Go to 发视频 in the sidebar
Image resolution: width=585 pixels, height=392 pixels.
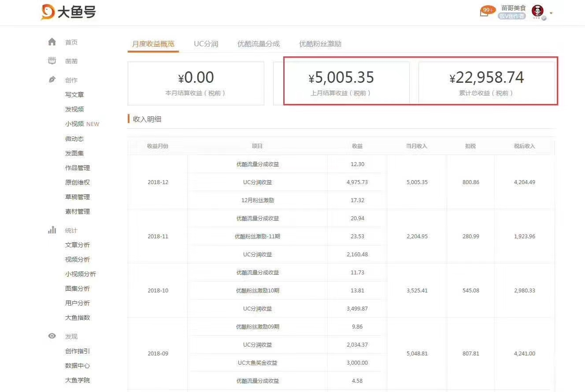74,109
